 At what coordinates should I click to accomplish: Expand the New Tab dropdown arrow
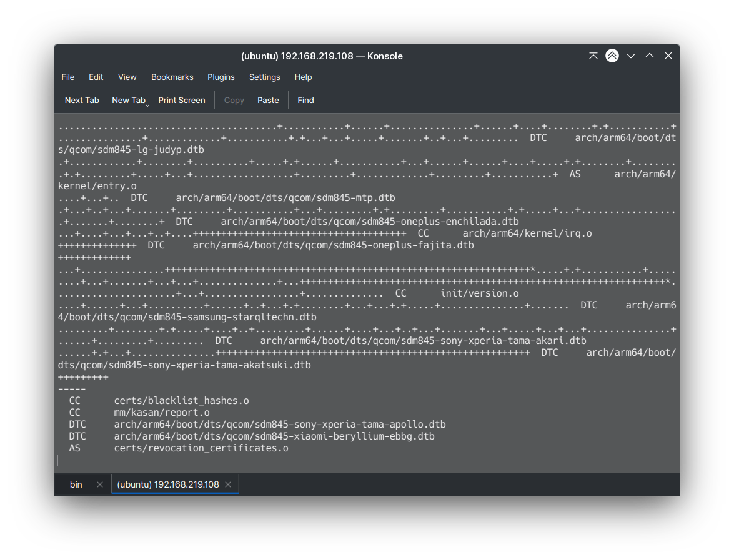click(147, 106)
